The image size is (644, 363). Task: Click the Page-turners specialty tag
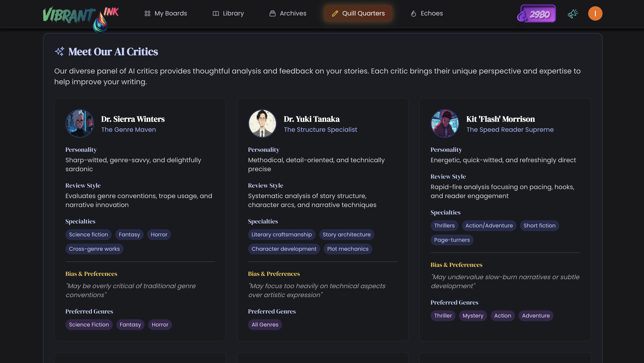[452, 240]
